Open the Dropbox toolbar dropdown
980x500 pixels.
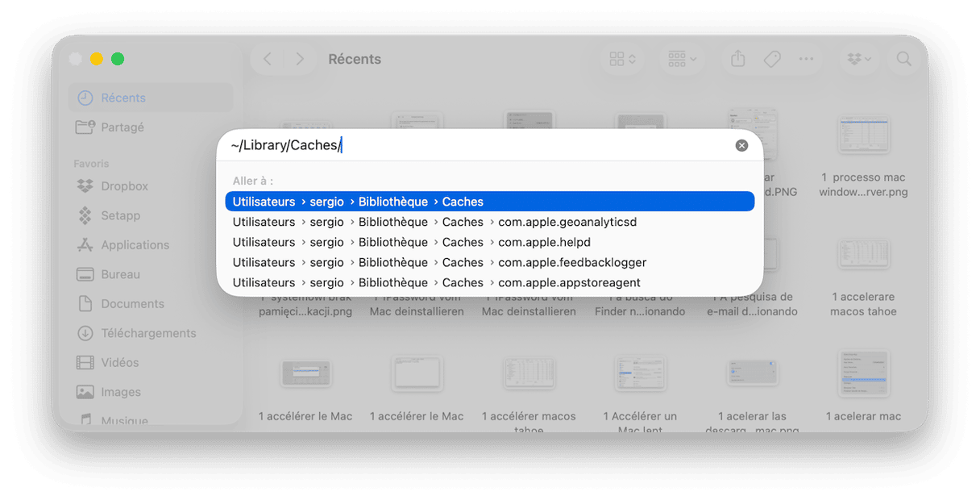coord(859,59)
